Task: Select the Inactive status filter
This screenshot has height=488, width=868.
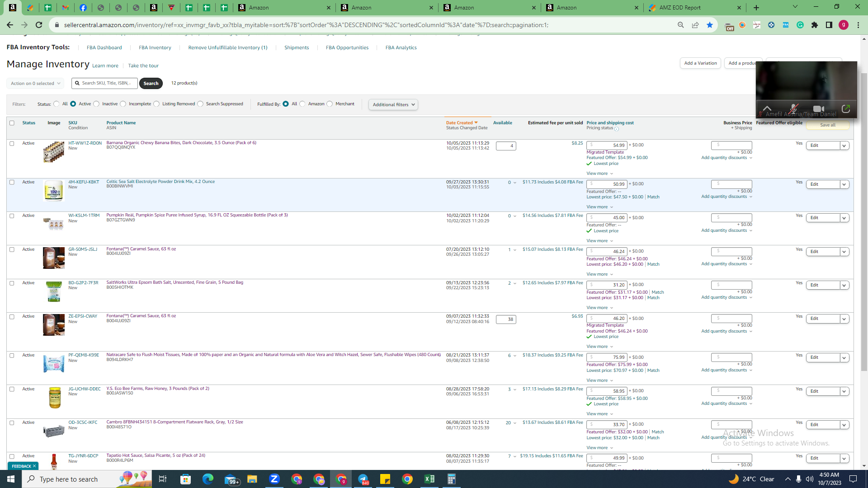Action: [96, 104]
